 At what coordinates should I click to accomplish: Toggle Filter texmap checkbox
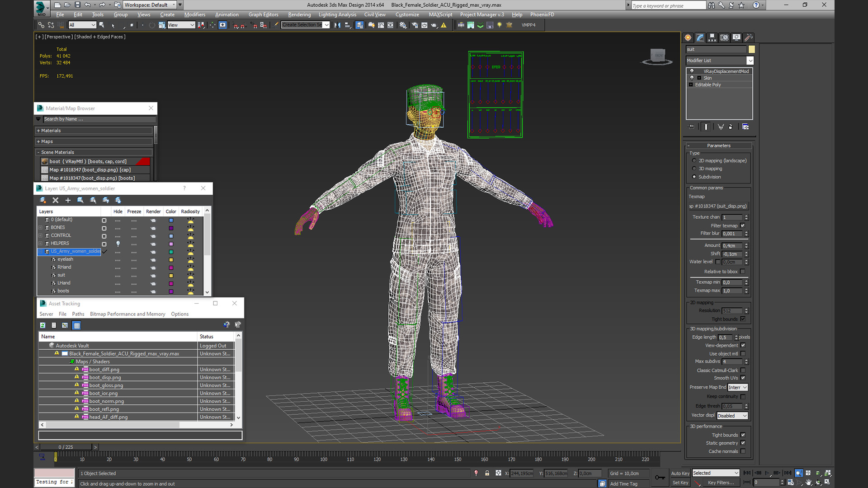click(742, 225)
